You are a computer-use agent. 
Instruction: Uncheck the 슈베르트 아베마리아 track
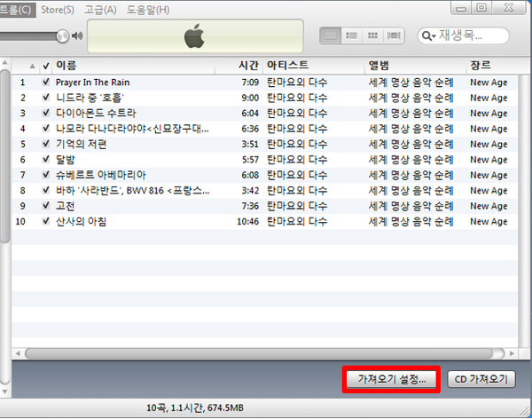46,175
